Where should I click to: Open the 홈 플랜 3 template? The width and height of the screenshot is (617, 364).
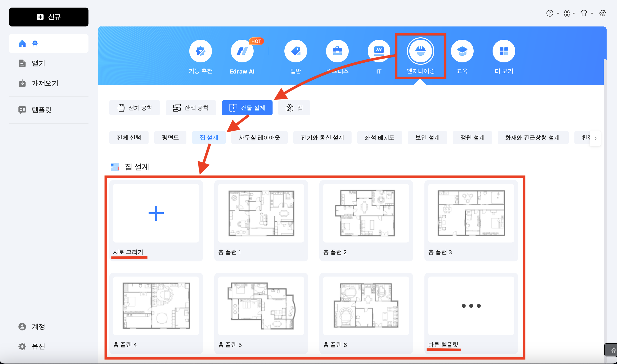click(471, 221)
